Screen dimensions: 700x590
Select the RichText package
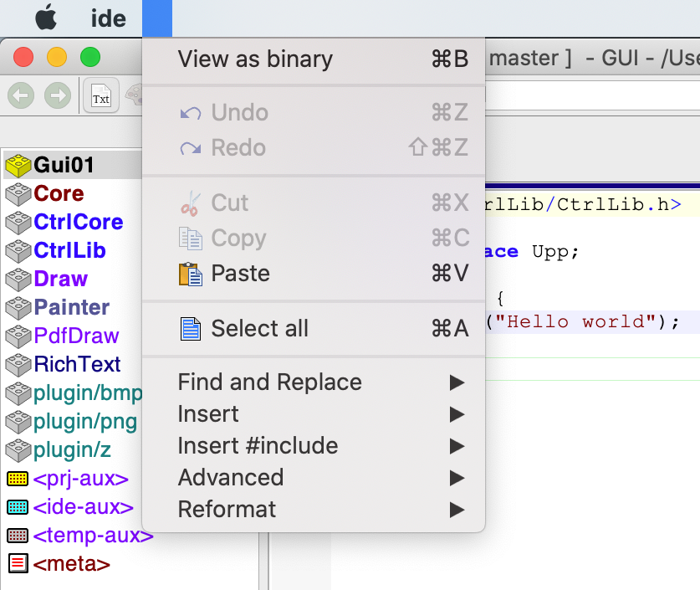[x=77, y=364]
